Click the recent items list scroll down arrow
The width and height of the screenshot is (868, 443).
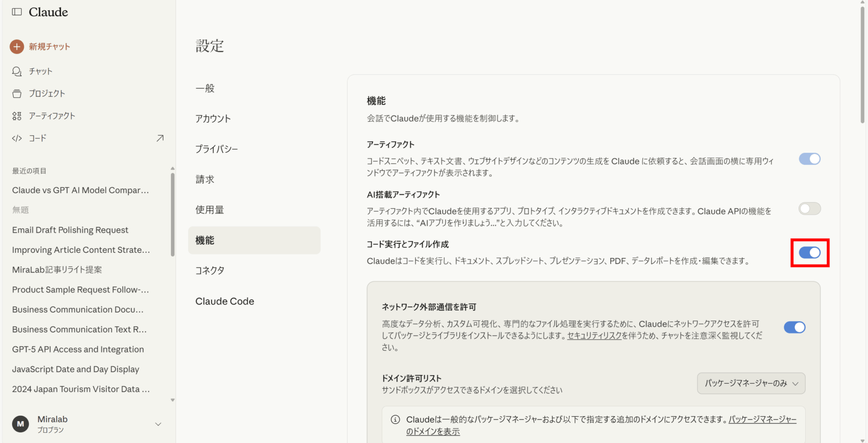click(x=172, y=400)
